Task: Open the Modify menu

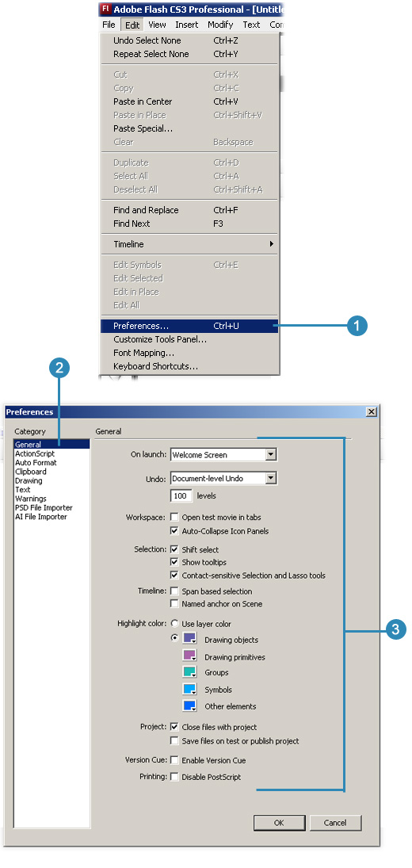Action: [220, 25]
